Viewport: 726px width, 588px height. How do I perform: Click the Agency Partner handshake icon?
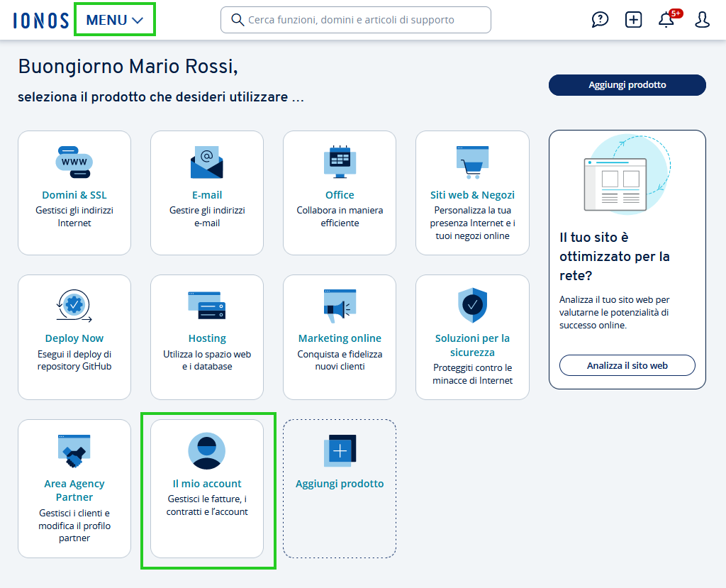[74, 451]
